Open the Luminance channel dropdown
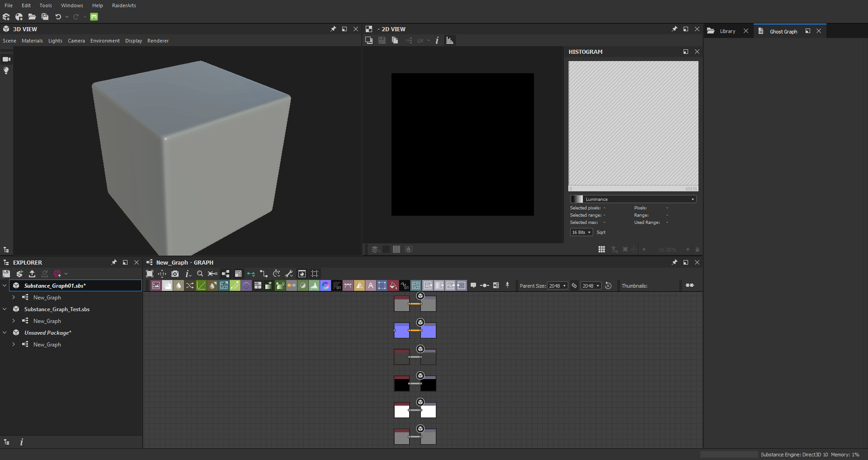This screenshot has width=868, height=460. pos(633,199)
